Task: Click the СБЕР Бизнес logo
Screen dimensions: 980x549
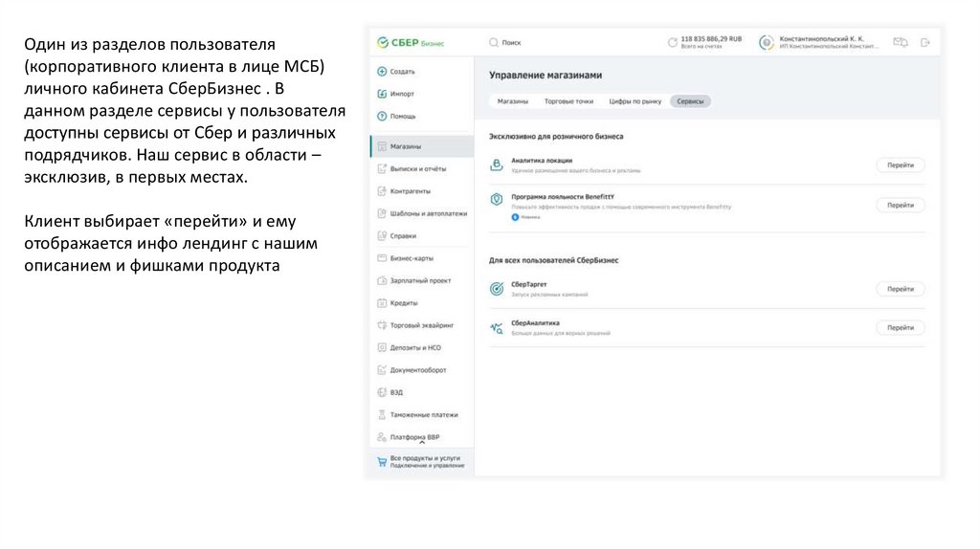Action: pos(410,42)
